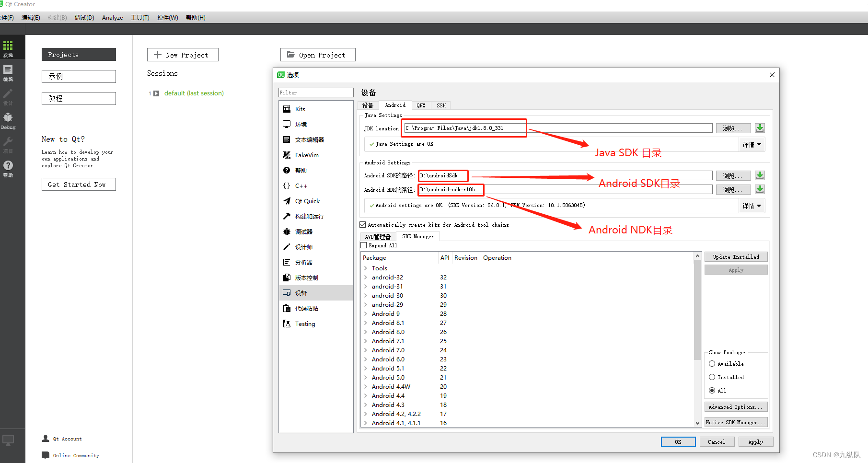Click the Cancel button
Image resolution: width=868 pixels, height=463 pixels.
click(x=717, y=442)
